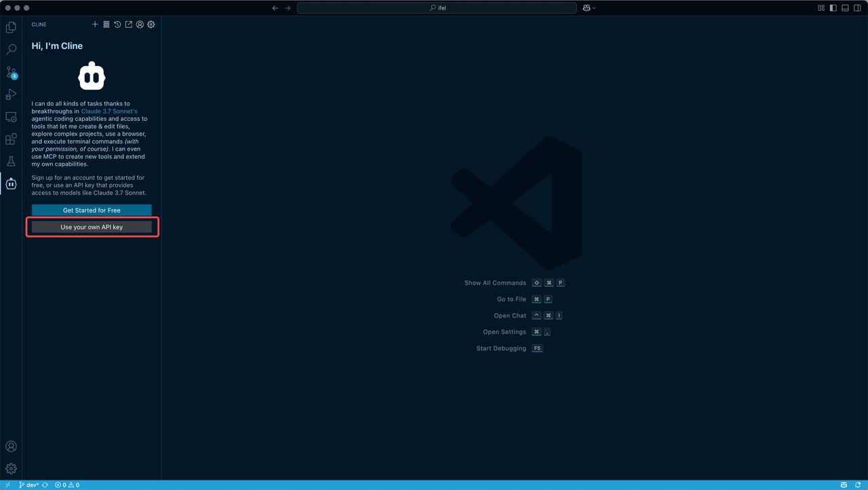Open Cline in editor pop-out icon
Screen dimensions: 868x490
(x=128, y=24)
